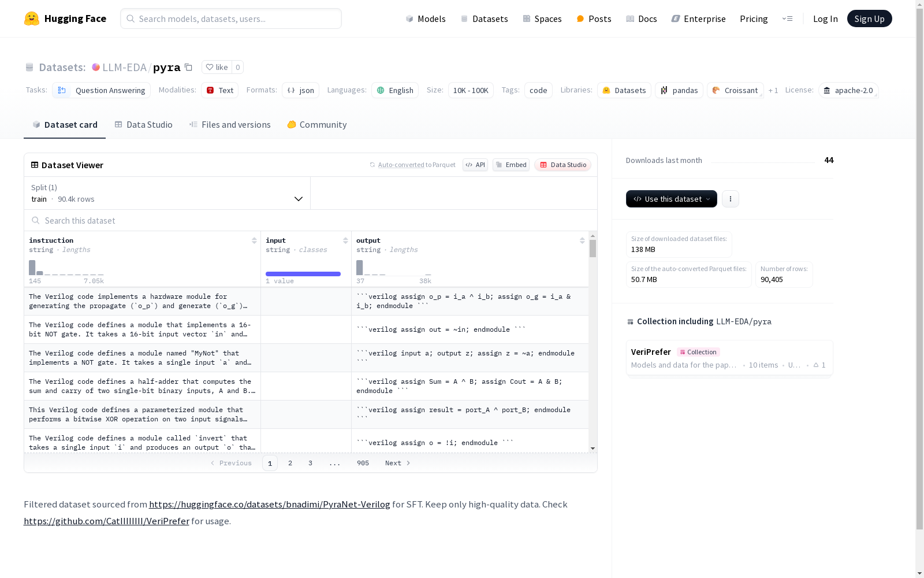
Task: Select the Text modality tag
Action: [220, 90]
